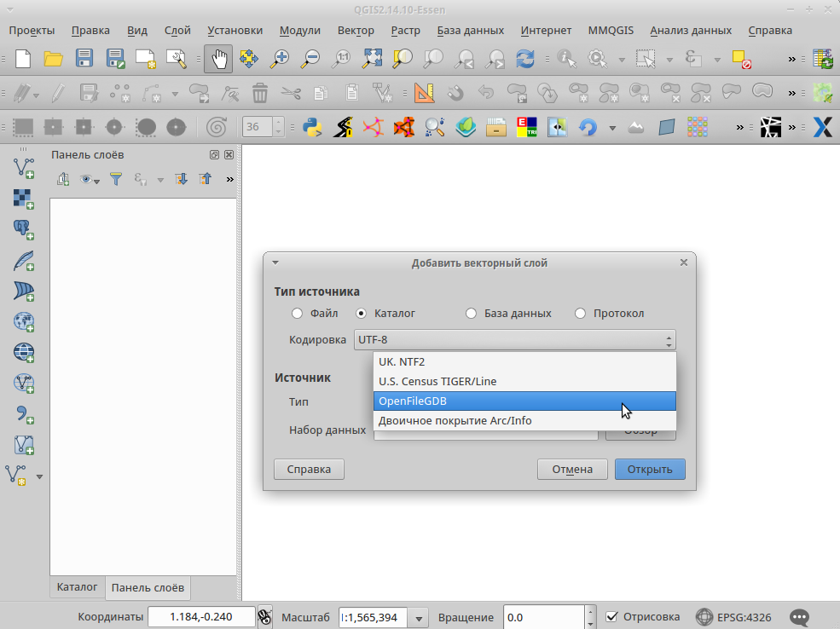The image size is (840, 629).
Task: Activate the Zoom In tool
Action: 280,59
